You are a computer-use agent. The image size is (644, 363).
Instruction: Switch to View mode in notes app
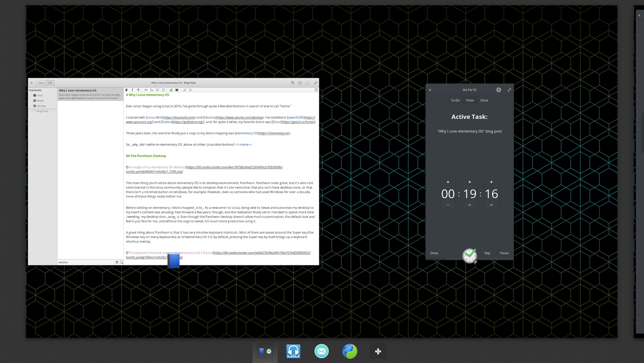(x=41, y=83)
